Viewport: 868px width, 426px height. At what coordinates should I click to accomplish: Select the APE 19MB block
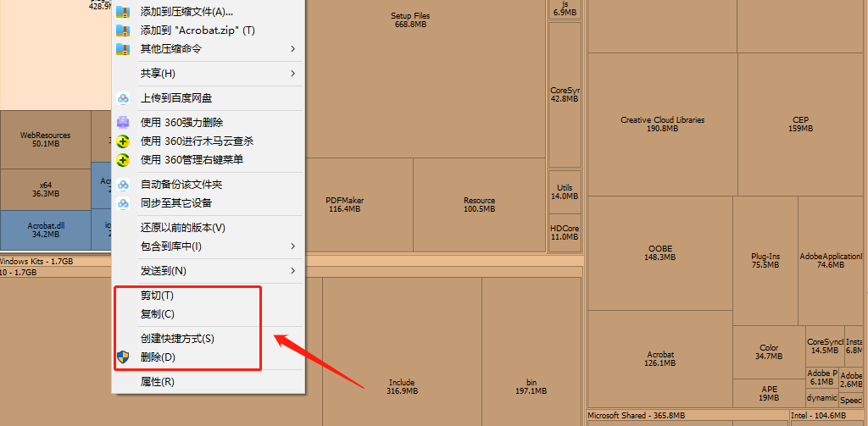point(769,393)
